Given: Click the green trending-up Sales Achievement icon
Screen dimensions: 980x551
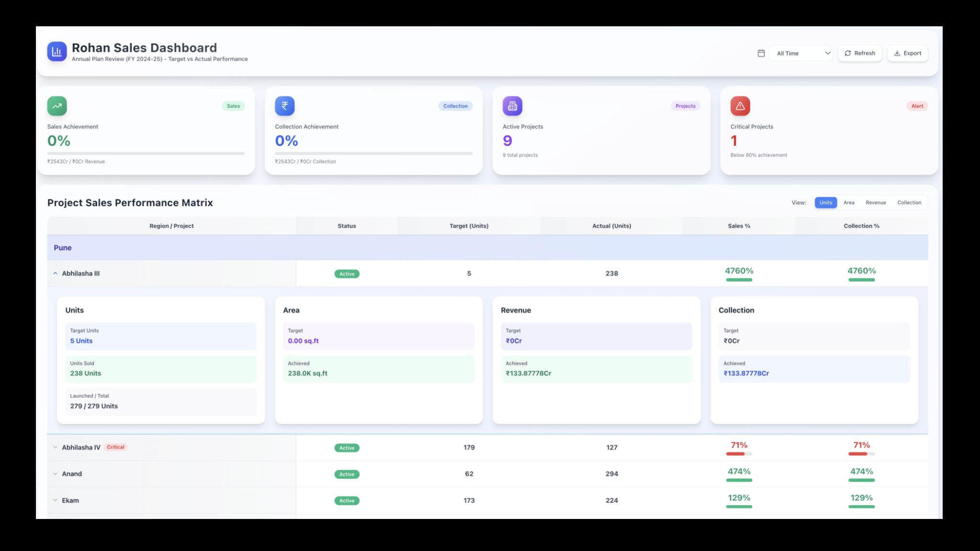Looking at the screenshot, I should (57, 106).
